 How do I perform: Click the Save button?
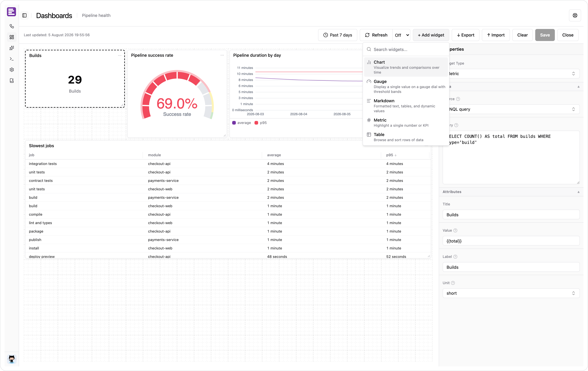pos(545,35)
